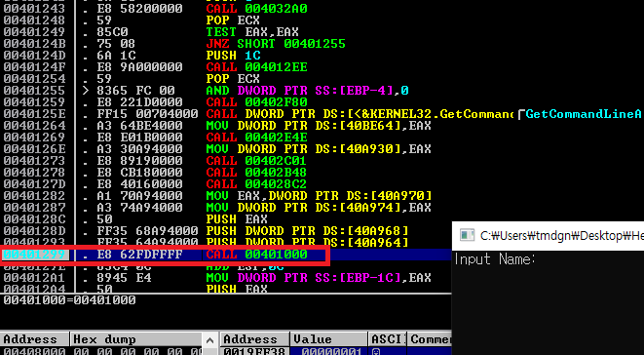Click the stack pane ASCII column header
The image size is (644, 355).
coord(388,339)
